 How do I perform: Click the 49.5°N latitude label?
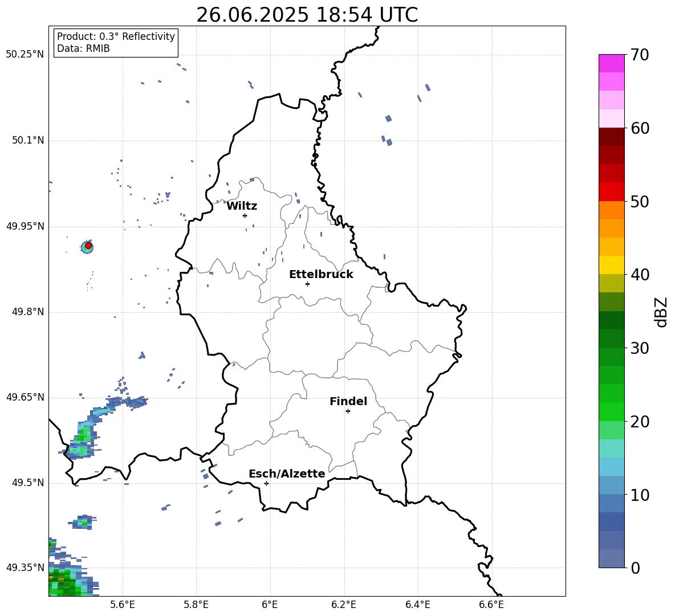click(27, 483)
